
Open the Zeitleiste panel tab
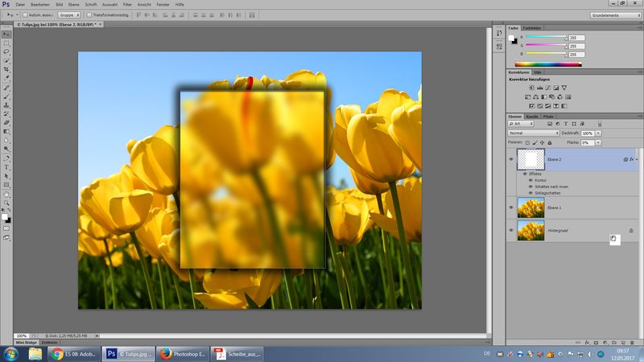pos(49,343)
